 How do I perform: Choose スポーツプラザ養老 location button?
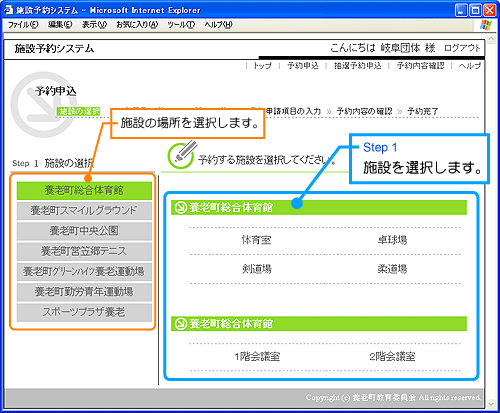coord(84,312)
